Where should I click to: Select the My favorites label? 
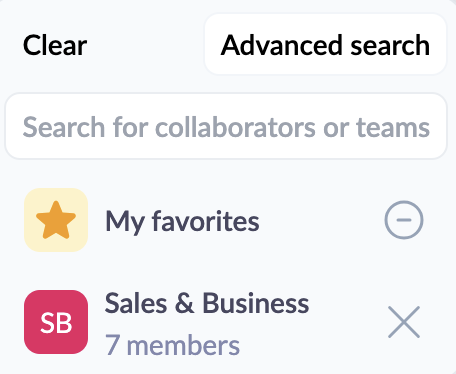click(182, 221)
